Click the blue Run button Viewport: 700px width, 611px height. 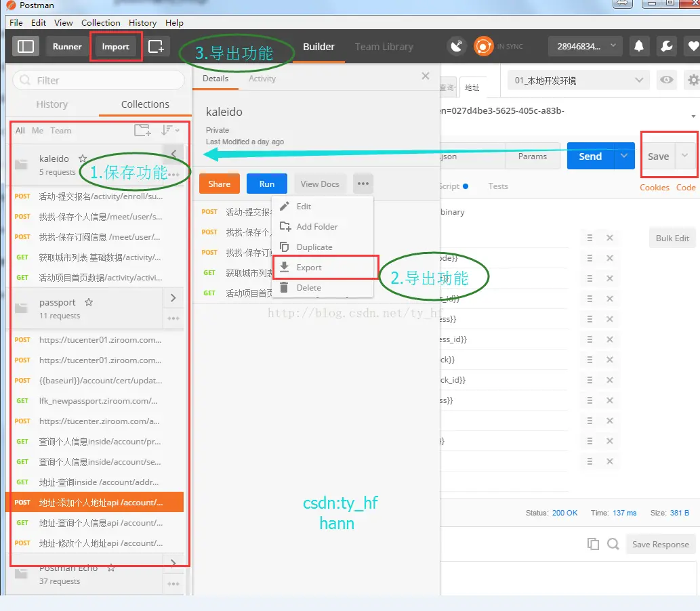pos(266,184)
